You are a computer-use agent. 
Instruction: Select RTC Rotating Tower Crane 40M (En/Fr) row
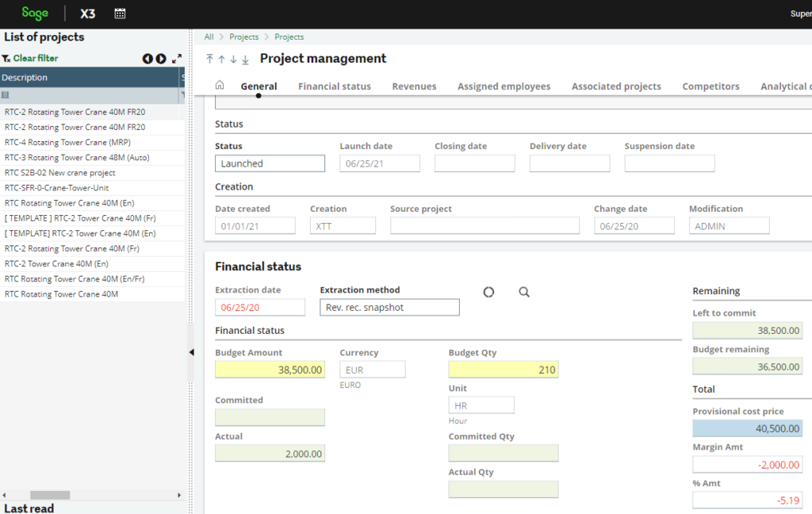pyautogui.click(x=92, y=278)
